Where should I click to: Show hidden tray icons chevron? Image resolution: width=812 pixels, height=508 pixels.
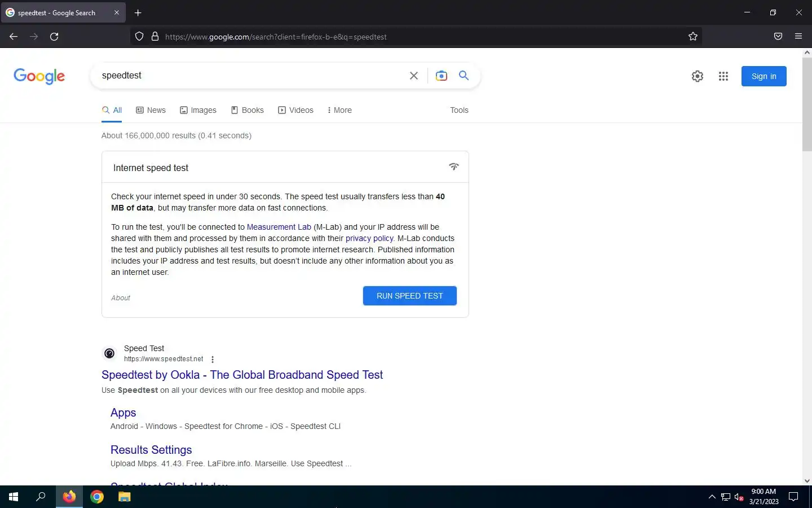point(712,497)
